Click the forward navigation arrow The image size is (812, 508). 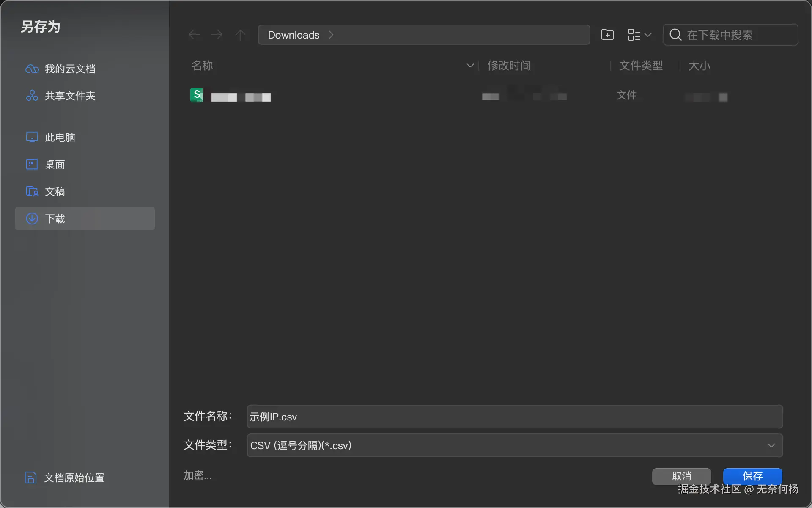[217, 35]
